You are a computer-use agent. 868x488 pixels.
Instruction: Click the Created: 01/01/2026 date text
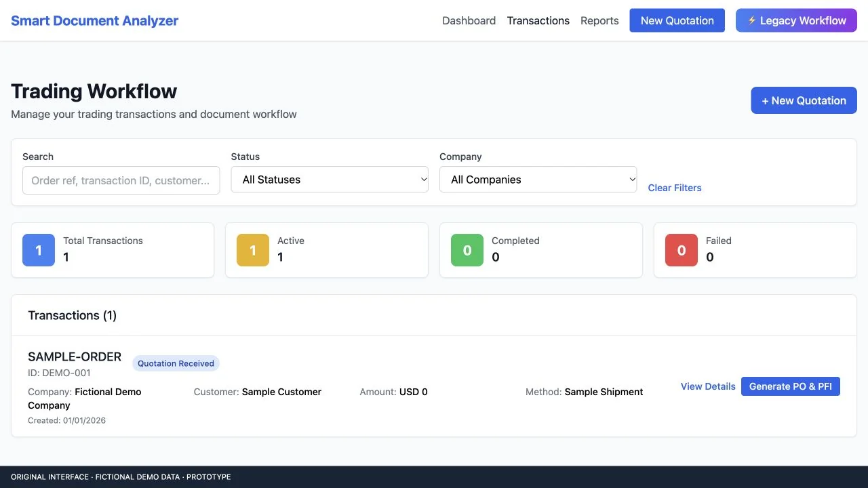click(67, 420)
